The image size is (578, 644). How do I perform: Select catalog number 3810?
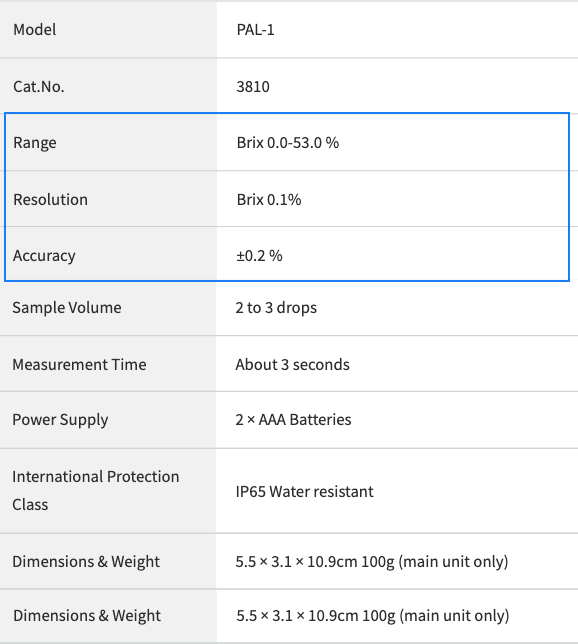click(253, 87)
